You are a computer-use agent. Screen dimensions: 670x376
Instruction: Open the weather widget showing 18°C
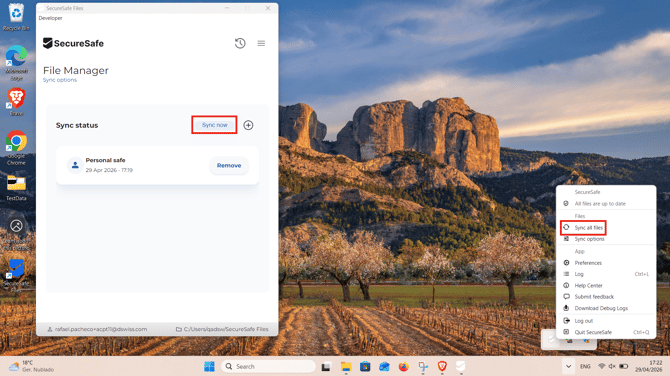coord(32,366)
